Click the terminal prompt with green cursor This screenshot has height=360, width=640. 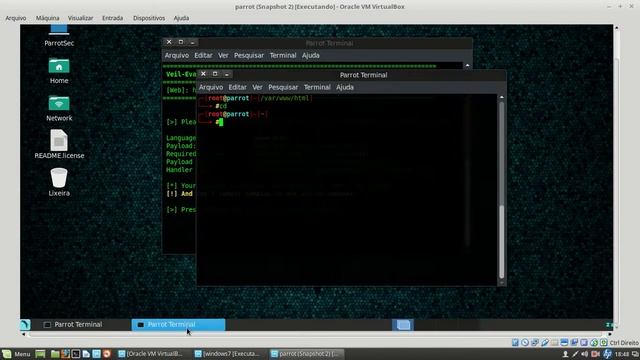pos(219,122)
